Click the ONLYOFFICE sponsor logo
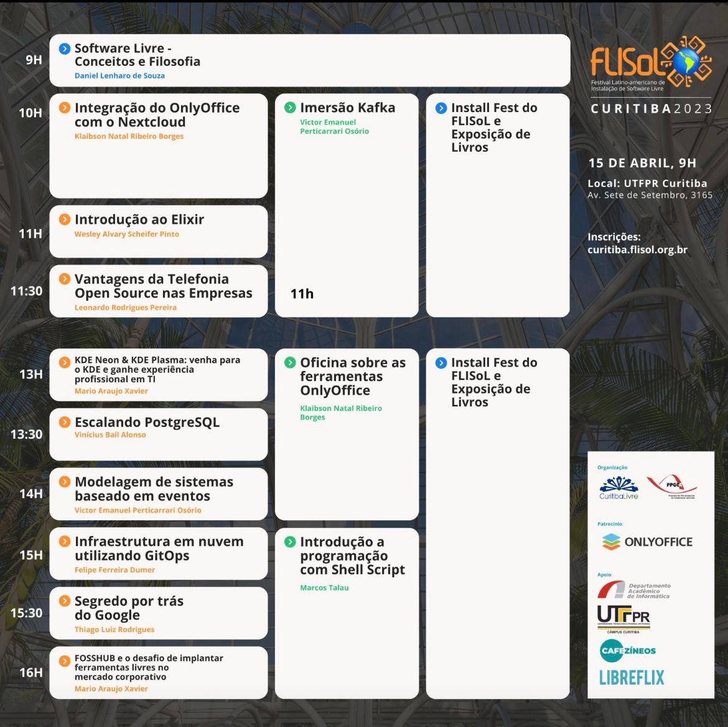This screenshot has height=727, width=728. point(647,542)
